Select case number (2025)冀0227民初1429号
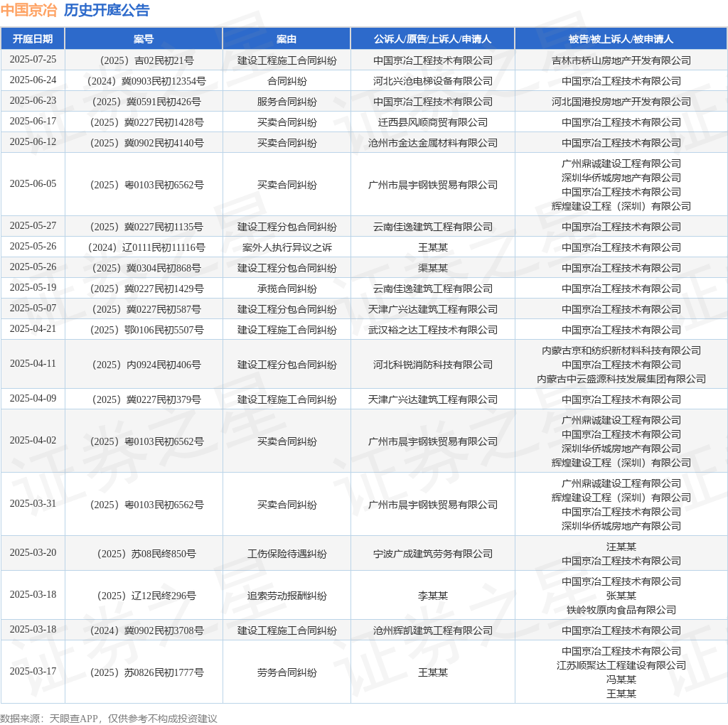This screenshot has height=725, width=728. click(146, 289)
